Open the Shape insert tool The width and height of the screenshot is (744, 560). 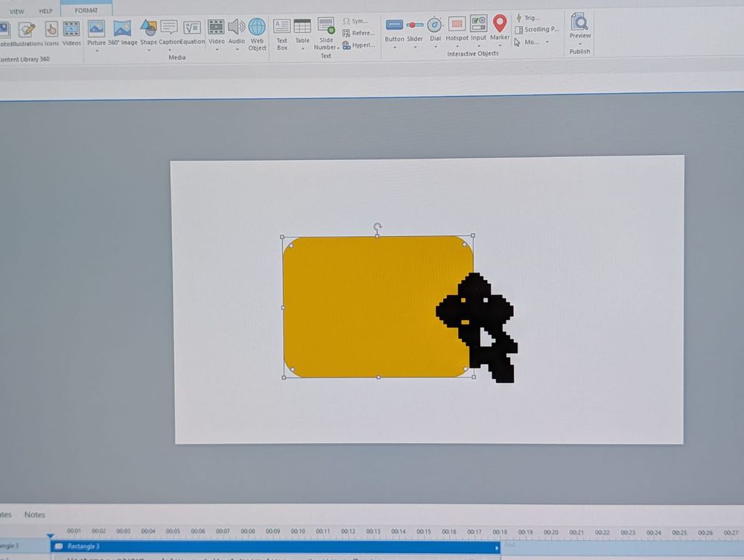[148, 32]
